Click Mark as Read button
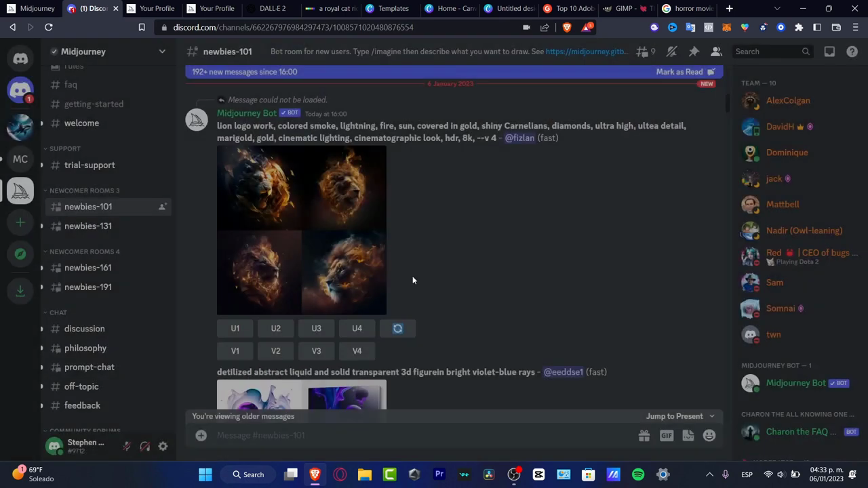Viewport: 868px width, 488px height. (x=685, y=72)
